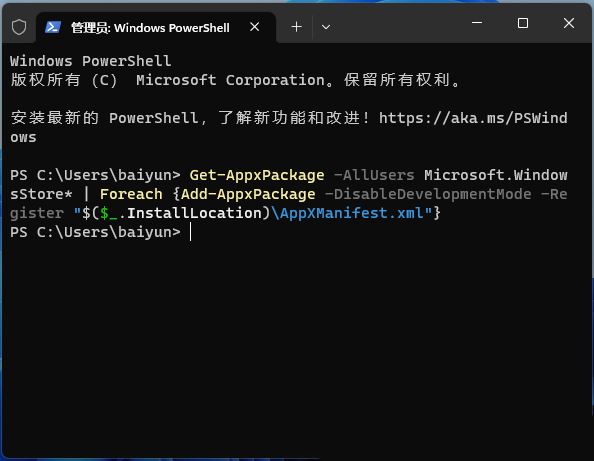594x461 pixels.
Task: Click the -DisableDevelopmentMode parameter text
Action: tap(428, 194)
